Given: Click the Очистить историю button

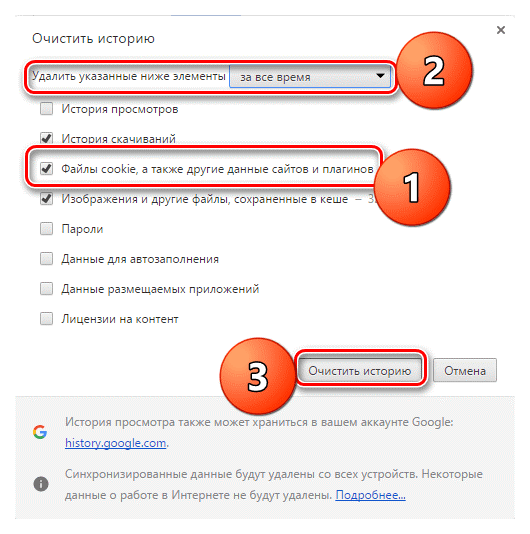Looking at the screenshot, I should (x=360, y=370).
